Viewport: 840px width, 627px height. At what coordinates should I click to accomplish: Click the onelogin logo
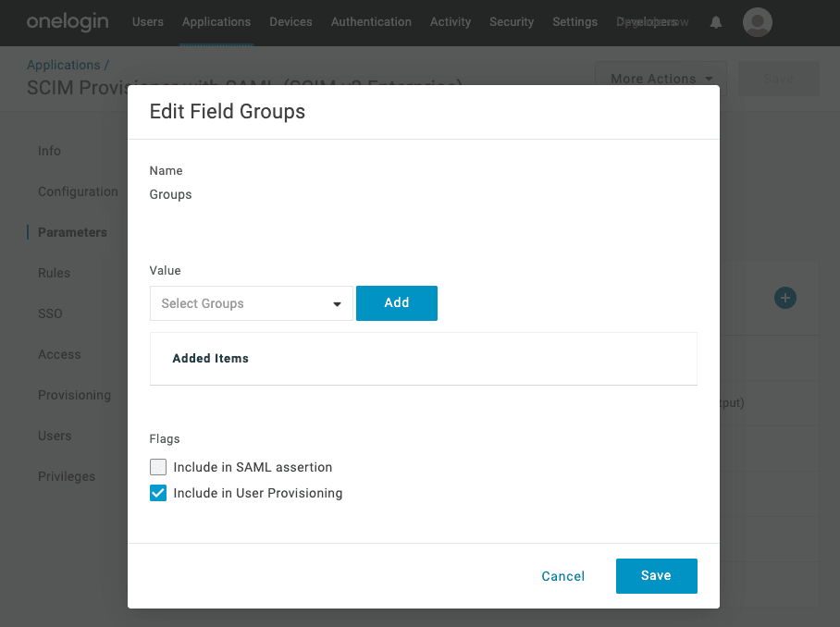click(67, 22)
